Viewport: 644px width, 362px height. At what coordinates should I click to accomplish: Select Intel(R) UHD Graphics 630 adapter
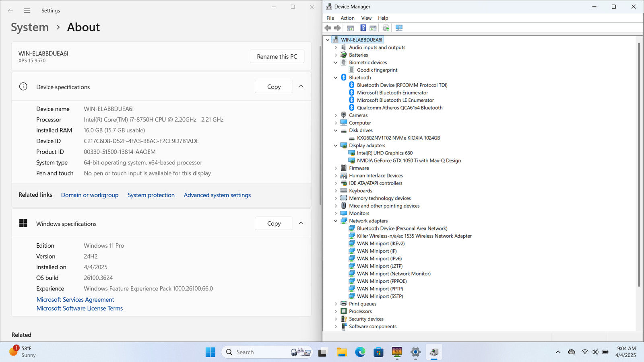(x=384, y=153)
